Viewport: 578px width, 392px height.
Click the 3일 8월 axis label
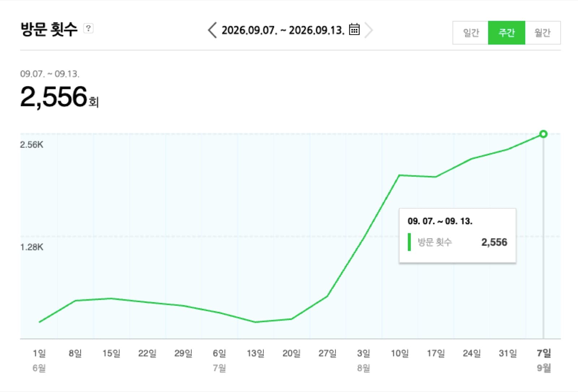pos(363,360)
